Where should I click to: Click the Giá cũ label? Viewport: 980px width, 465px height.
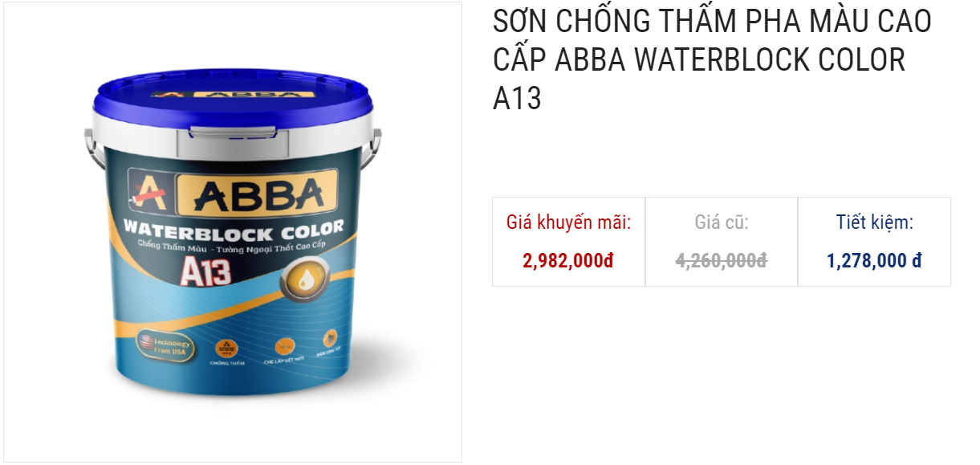[722, 222]
